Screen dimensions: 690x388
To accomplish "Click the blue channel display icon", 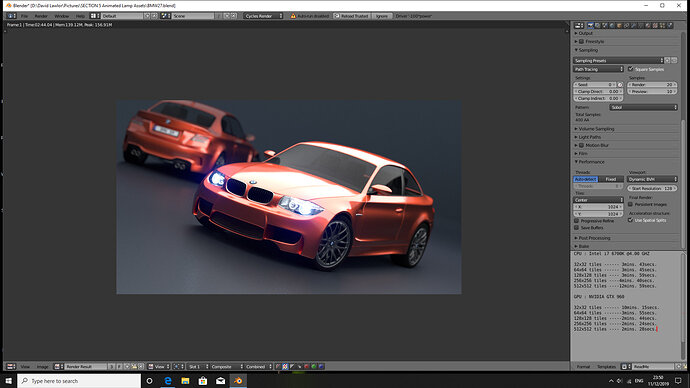I will pos(321,366).
